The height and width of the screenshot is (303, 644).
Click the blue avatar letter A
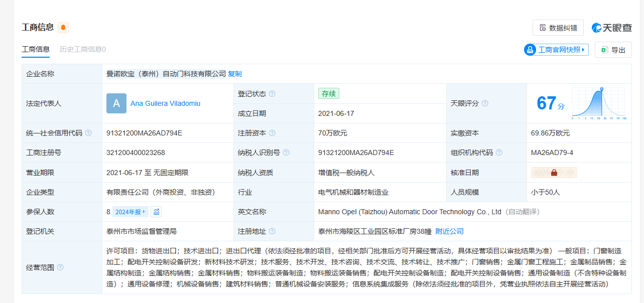coord(116,103)
